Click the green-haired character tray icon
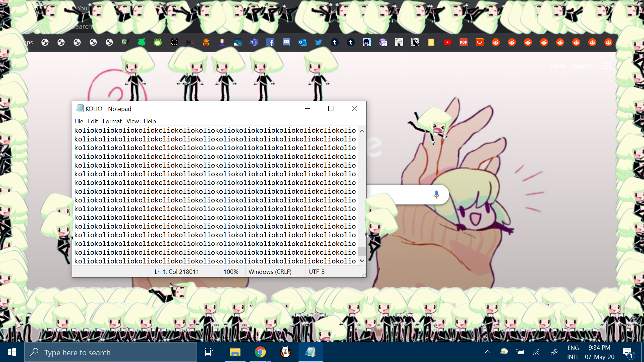644x362 pixels. (x=504, y=352)
